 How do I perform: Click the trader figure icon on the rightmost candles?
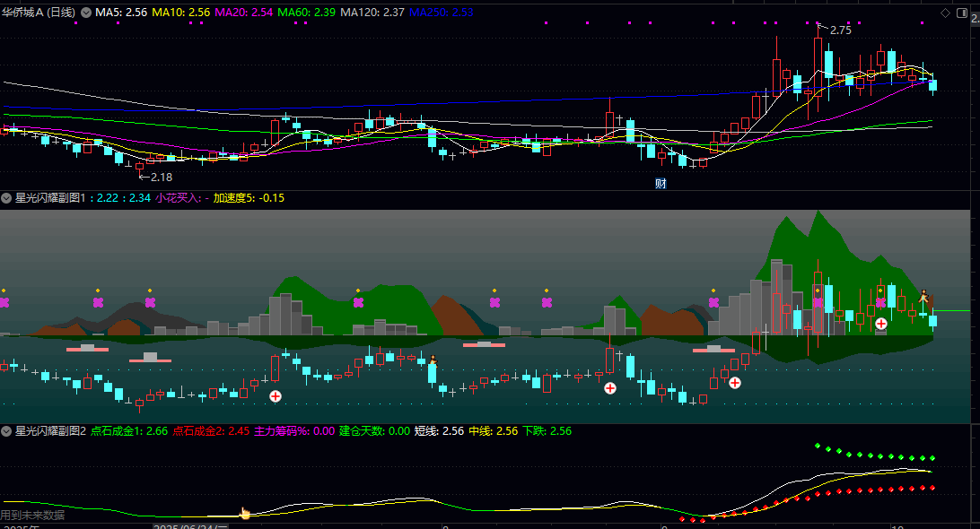[x=923, y=295]
